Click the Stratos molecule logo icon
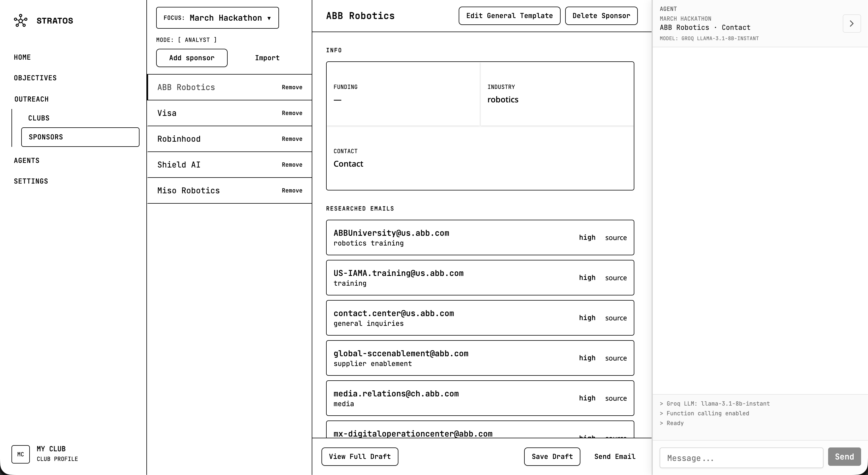Viewport: 868px width, 475px height. tap(21, 21)
